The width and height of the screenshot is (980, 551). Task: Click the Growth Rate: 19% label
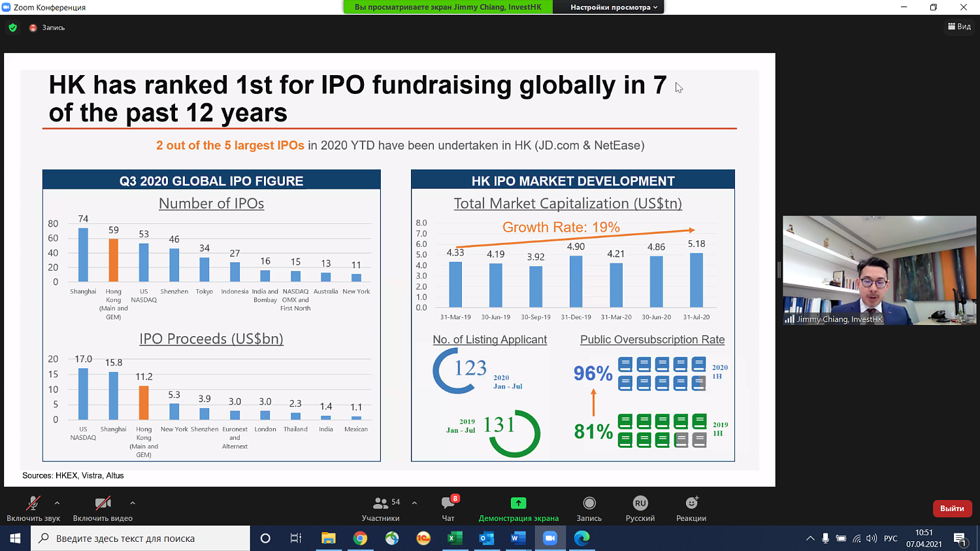(561, 227)
